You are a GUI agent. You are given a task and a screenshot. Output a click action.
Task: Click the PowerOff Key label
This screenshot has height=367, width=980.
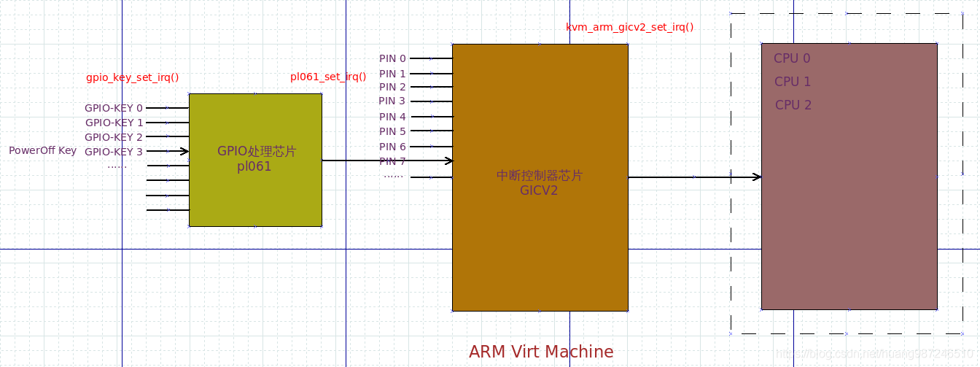point(42,151)
